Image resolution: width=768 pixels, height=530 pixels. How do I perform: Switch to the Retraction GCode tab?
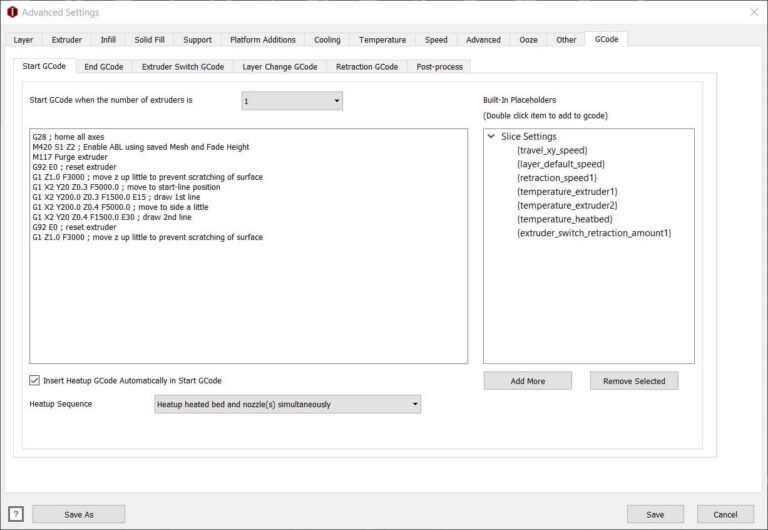(x=367, y=67)
